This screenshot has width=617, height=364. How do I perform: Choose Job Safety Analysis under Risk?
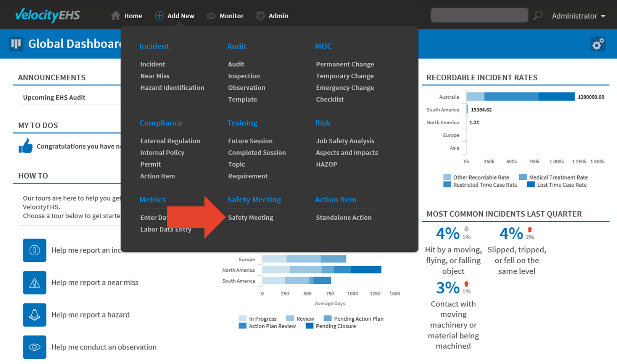[x=345, y=141]
